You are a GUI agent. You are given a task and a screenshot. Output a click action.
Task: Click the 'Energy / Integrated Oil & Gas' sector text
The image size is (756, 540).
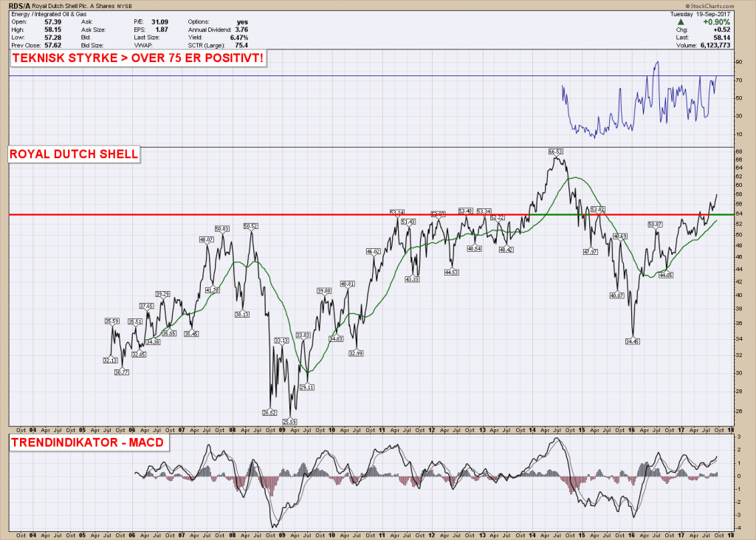tap(49, 15)
